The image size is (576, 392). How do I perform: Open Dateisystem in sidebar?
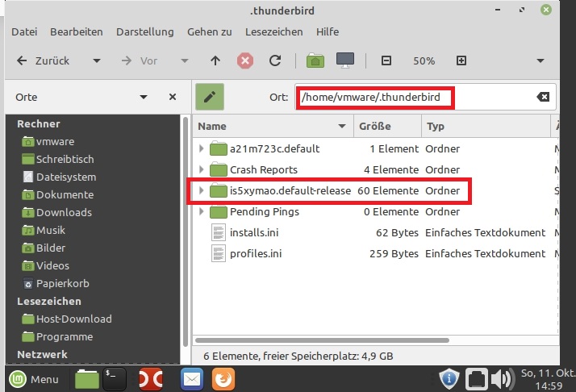point(66,177)
